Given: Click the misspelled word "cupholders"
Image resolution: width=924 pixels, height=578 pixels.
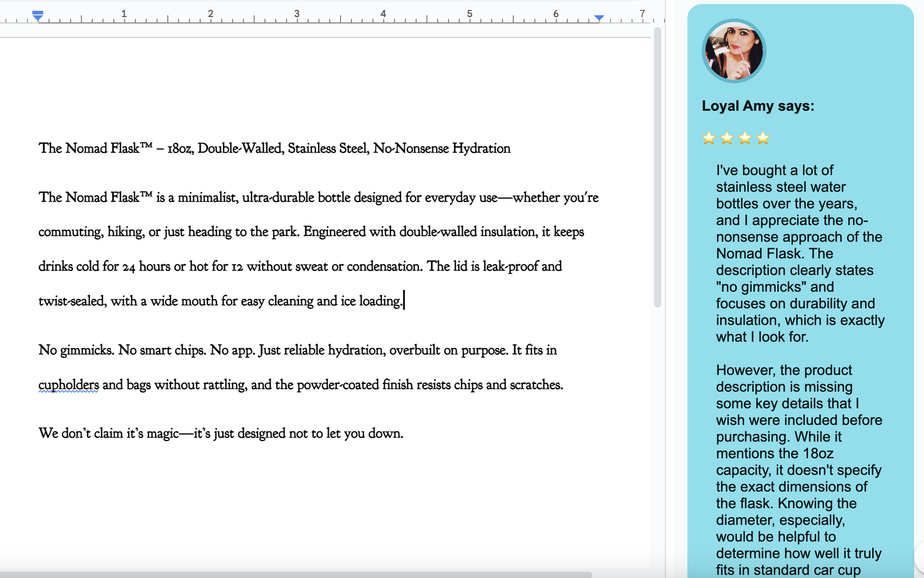Looking at the screenshot, I should [x=68, y=385].
